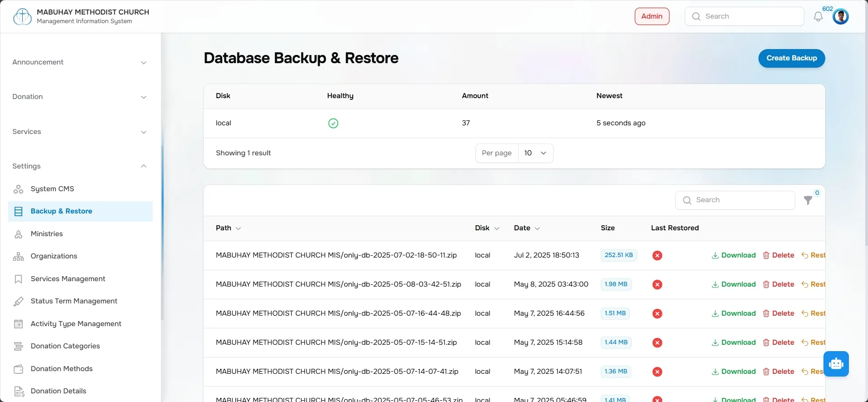Open the Per page dropdown
This screenshot has height=402, width=868.
tap(535, 153)
